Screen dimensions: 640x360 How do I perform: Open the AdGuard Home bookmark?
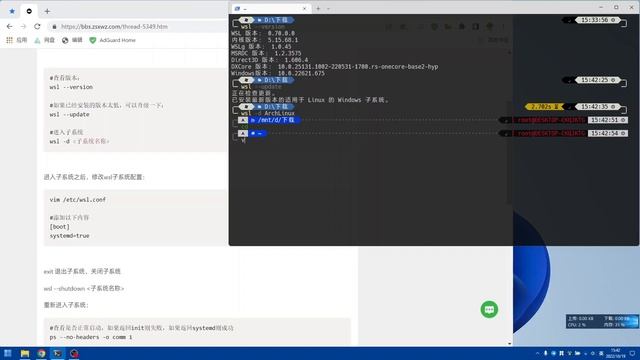(112, 40)
